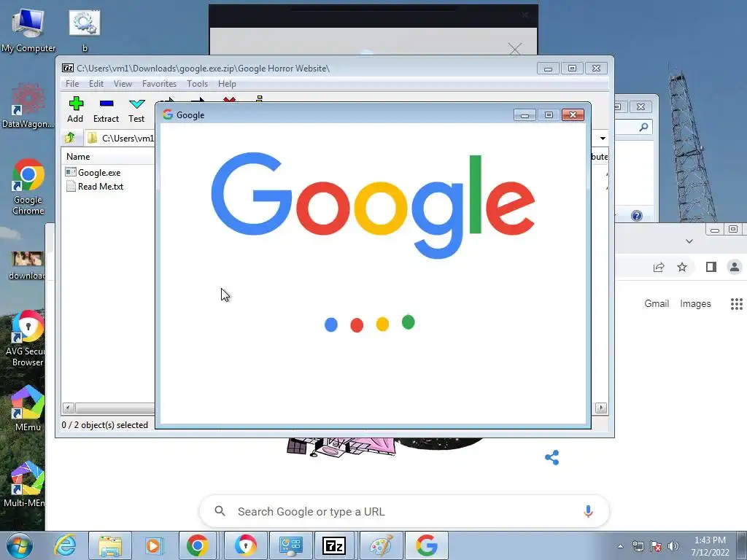Select the DataWagon desktop shortcut

coord(28,106)
